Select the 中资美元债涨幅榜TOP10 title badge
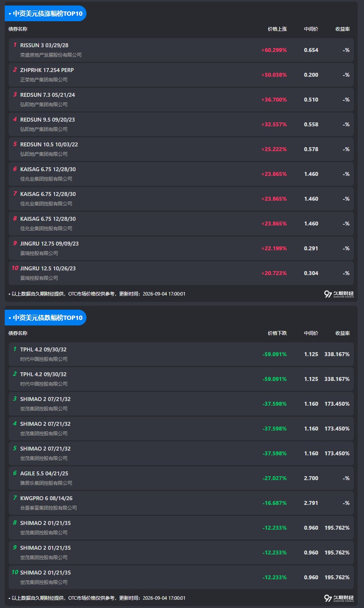This screenshot has width=364, height=608. [46, 13]
